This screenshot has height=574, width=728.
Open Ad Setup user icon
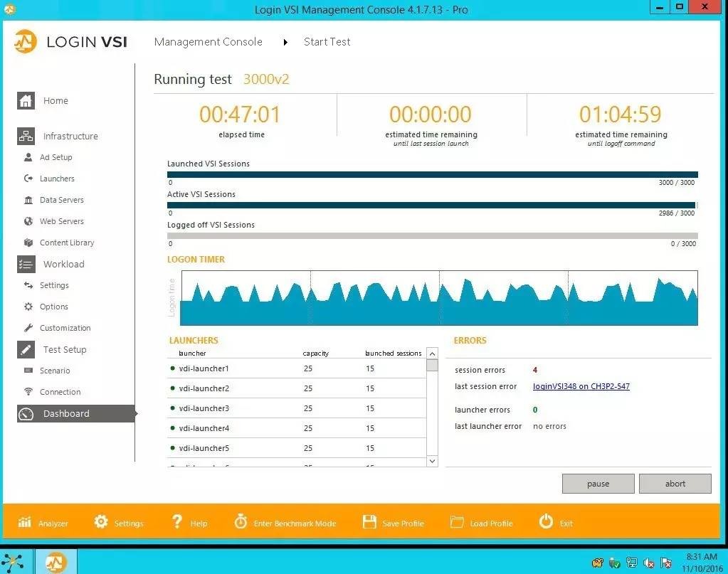pyautogui.click(x=28, y=157)
